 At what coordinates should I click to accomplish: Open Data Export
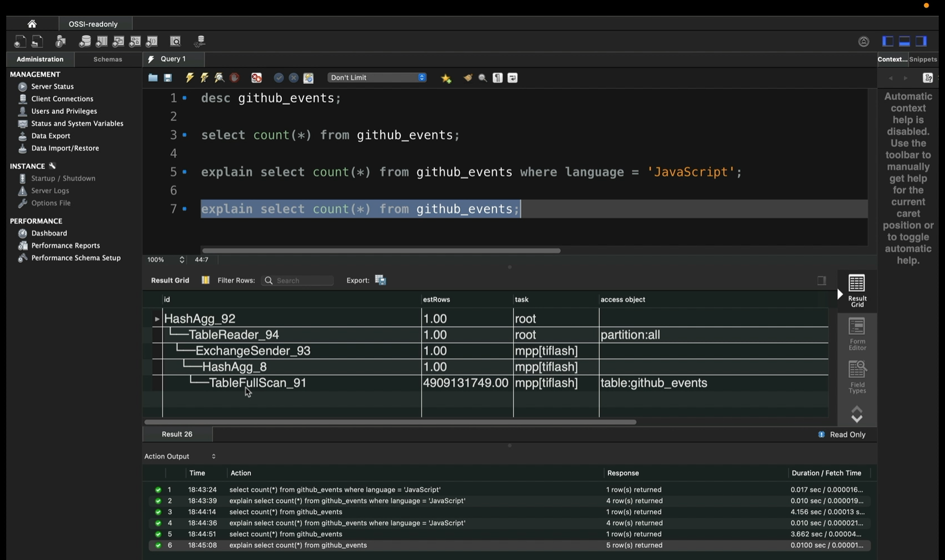tap(50, 136)
